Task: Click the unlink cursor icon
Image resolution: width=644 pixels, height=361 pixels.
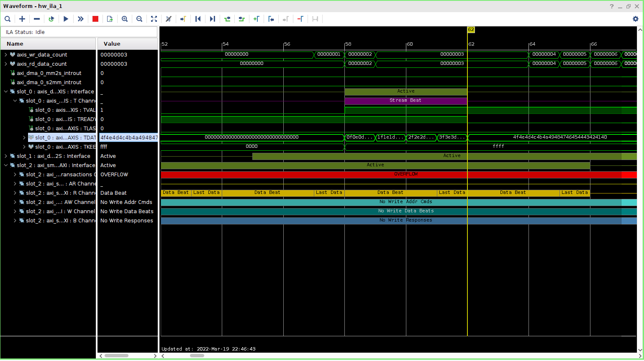Action: point(169,19)
